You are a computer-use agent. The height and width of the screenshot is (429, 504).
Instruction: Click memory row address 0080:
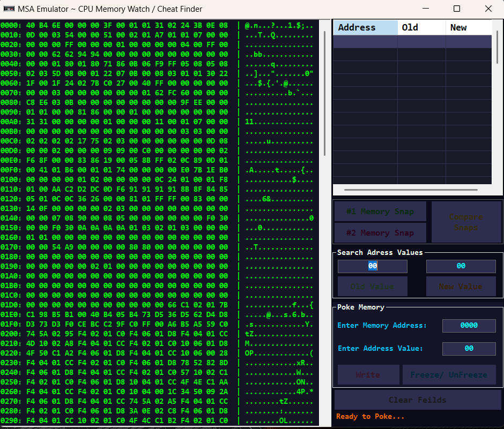coord(11,102)
